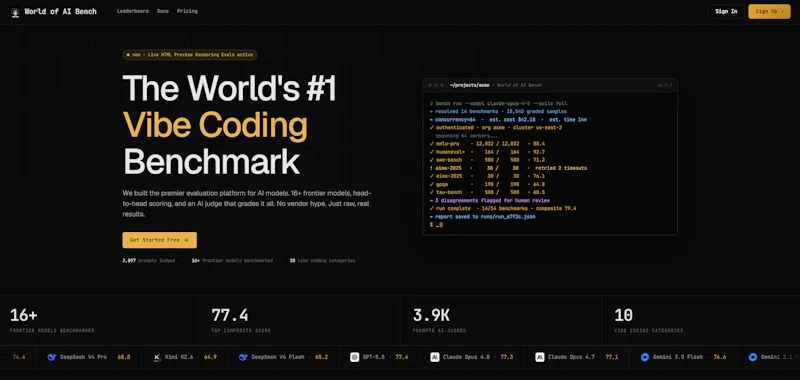Click the 'concurrency=64' terminal line
Viewport: 800px width, 380px height.
508,119
